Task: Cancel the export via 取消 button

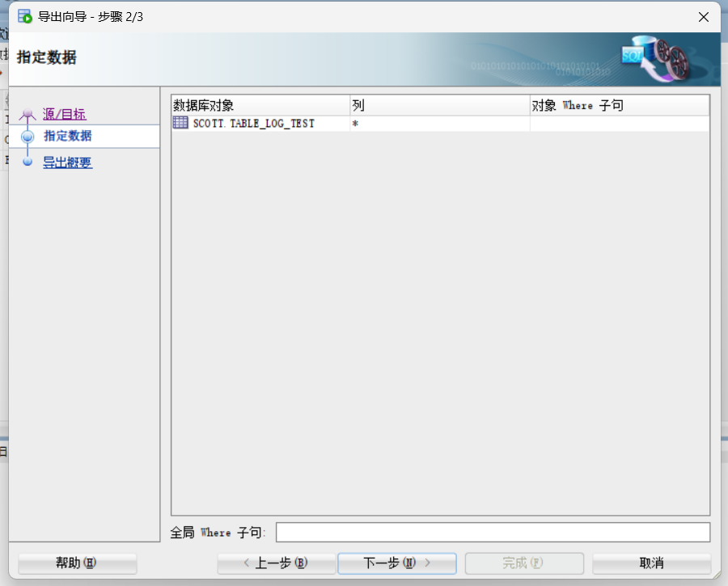Action: pos(651,563)
